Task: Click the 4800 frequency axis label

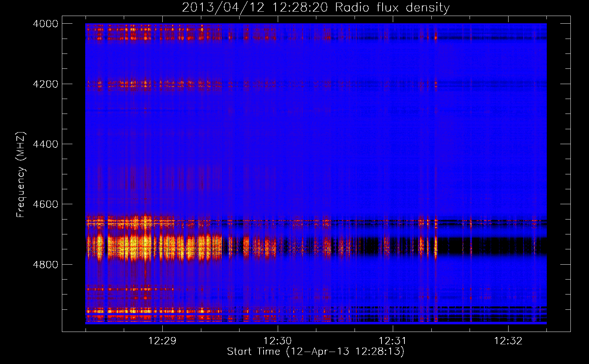Action: [x=46, y=265]
